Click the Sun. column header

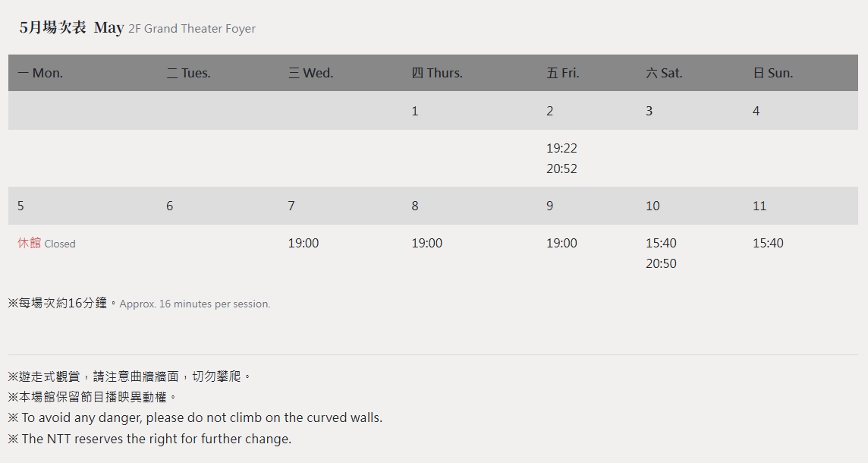coord(772,73)
